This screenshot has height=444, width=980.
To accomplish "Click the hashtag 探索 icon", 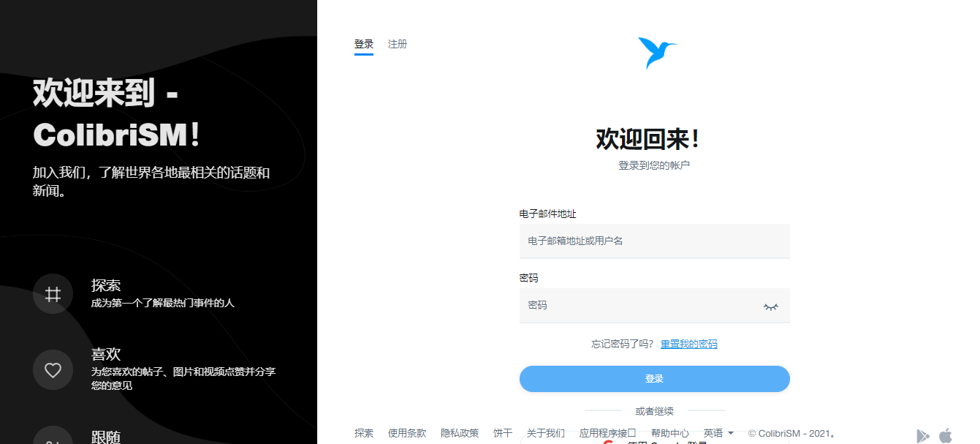I will [x=53, y=294].
